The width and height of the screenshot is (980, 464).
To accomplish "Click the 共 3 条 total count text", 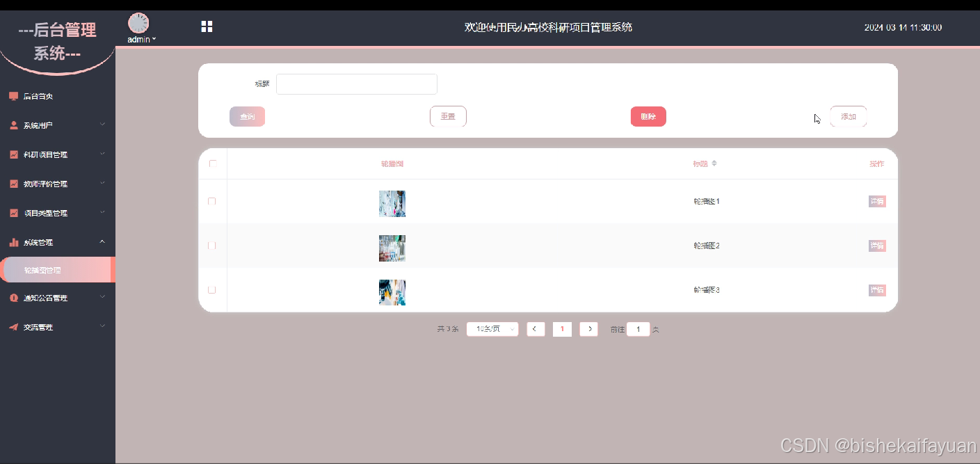I will coord(448,329).
